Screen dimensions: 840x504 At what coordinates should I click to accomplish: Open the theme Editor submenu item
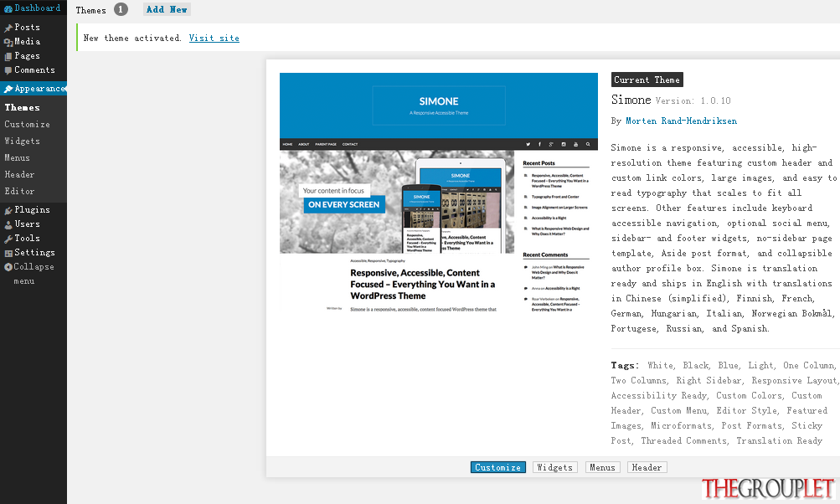(x=19, y=191)
